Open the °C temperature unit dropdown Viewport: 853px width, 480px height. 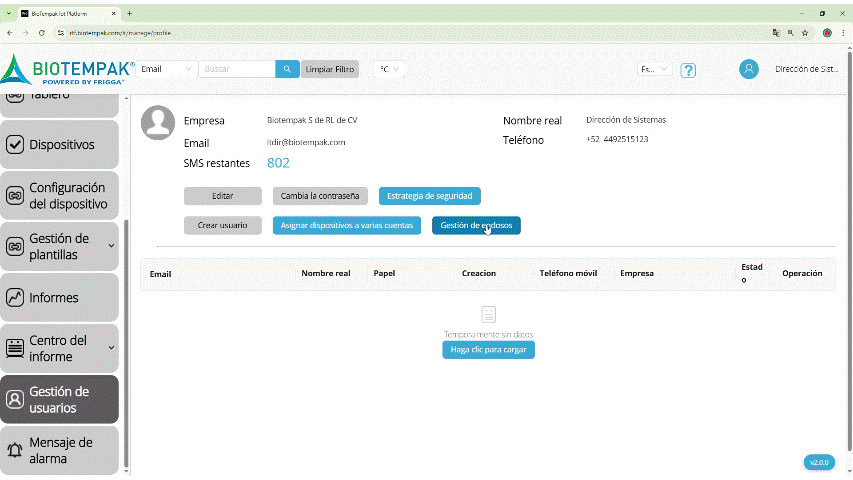tap(388, 69)
